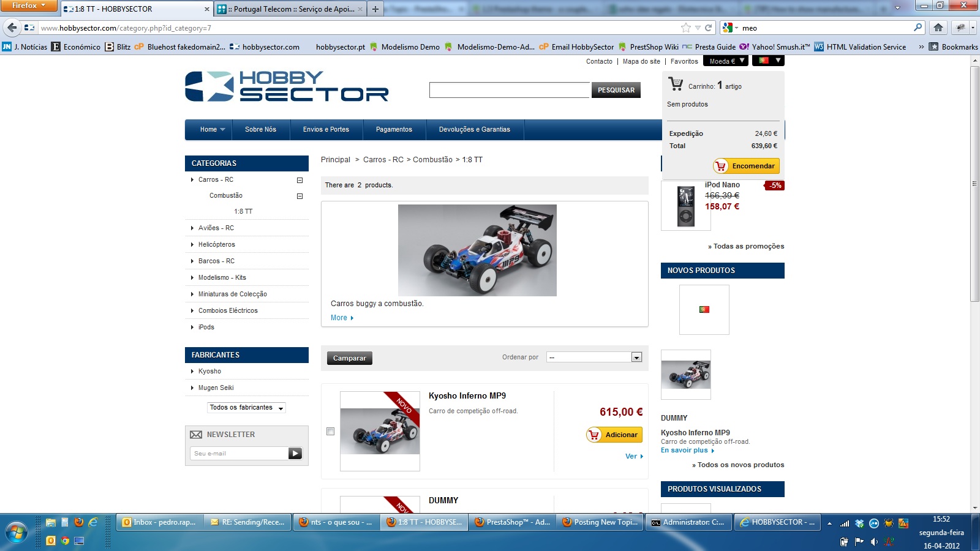Open Windows Start orb
Screen dimensions: 980x551
17,533
